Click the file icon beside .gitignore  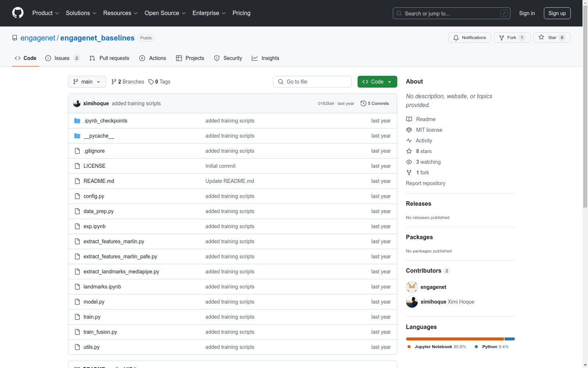(x=77, y=151)
